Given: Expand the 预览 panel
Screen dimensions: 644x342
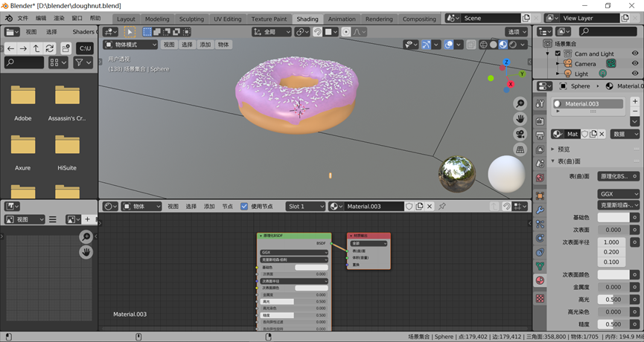Looking at the screenshot, I should [564, 149].
